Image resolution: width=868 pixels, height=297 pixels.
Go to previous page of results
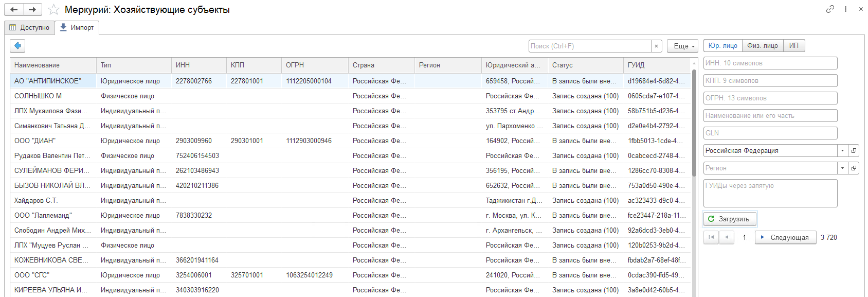(x=726, y=237)
